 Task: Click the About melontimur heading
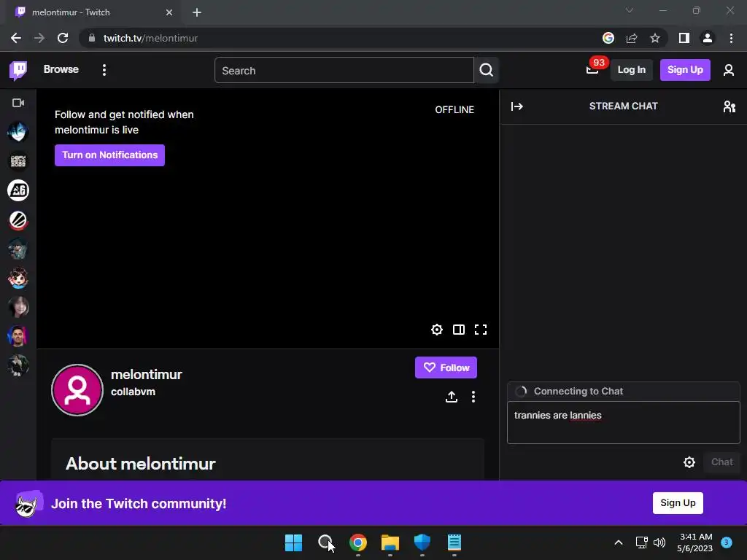(x=141, y=464)
